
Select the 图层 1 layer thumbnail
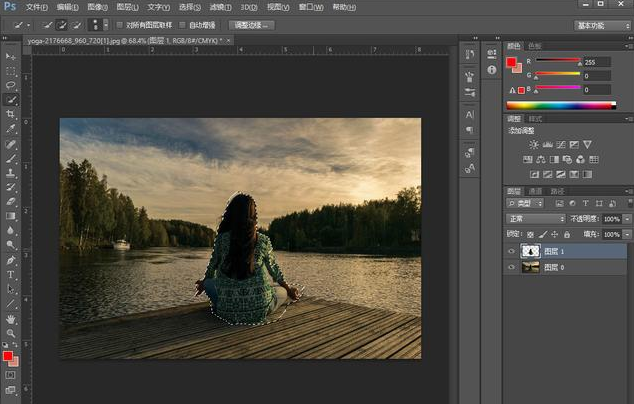pos(532,252)
